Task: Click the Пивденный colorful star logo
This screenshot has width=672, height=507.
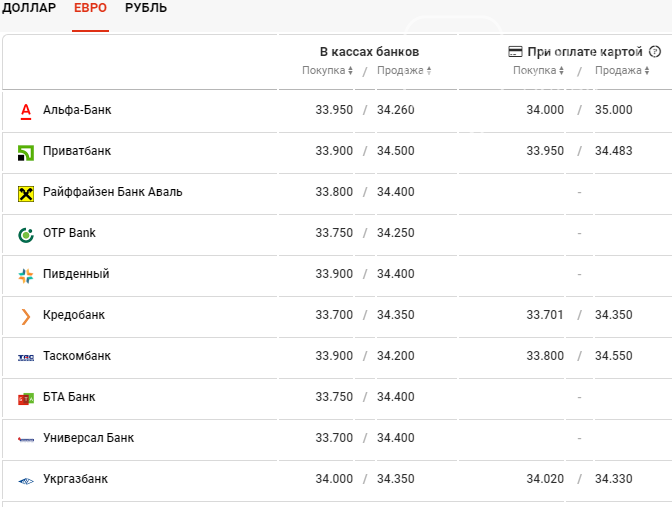Action: [x=26, y=276]
